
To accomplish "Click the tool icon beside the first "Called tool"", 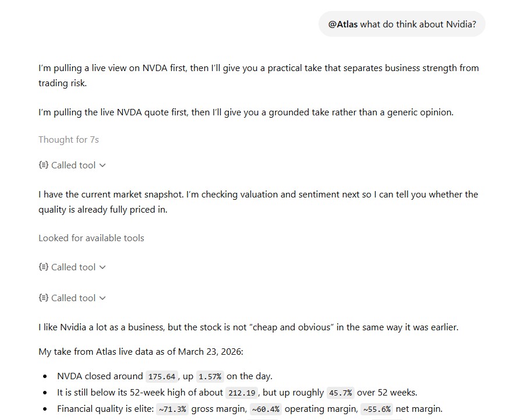I will 43,165.
